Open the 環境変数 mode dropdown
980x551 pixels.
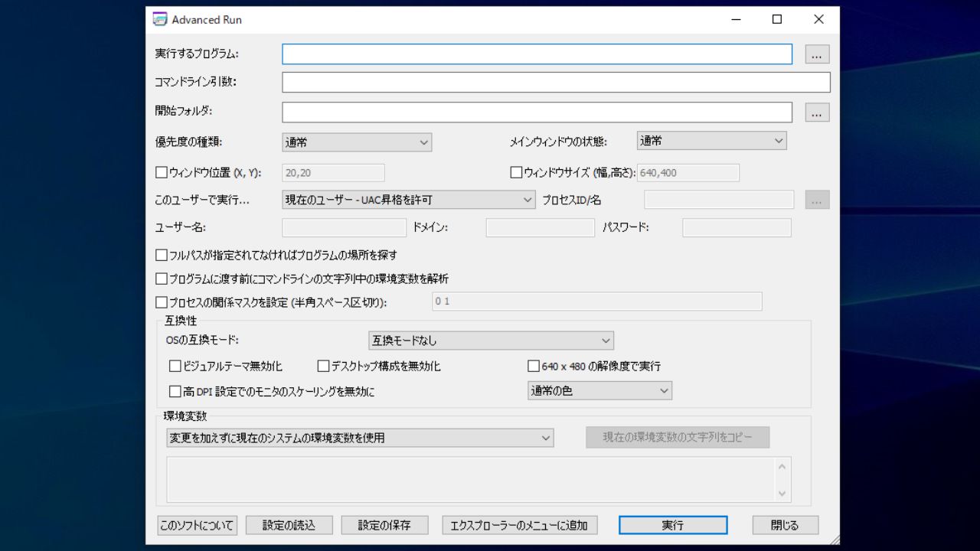[x=360, y=438]
